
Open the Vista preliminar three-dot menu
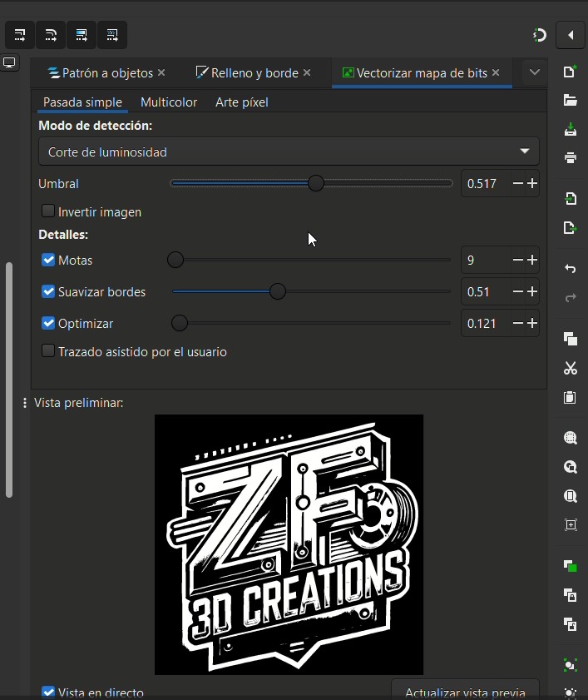click(25, 403)
